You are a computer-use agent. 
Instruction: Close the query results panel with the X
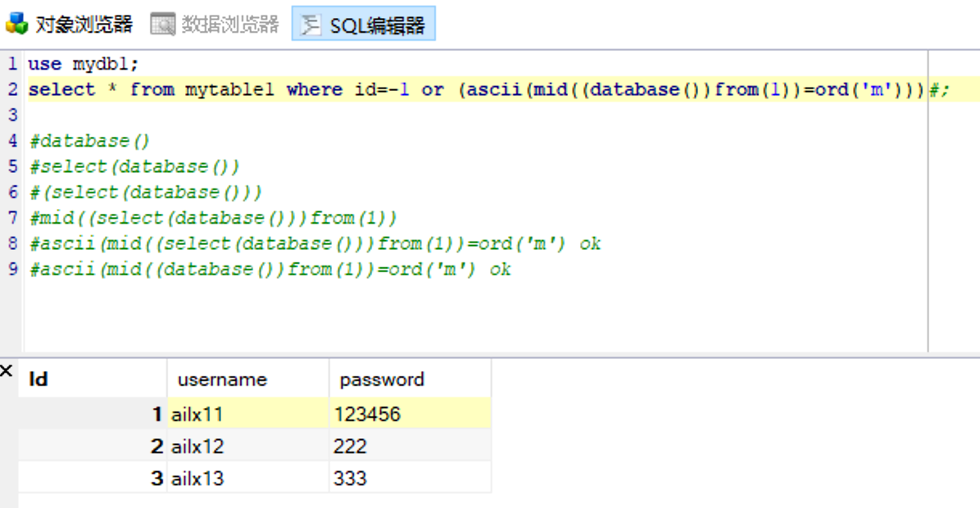pyautogui.click(x=7, y=370)
